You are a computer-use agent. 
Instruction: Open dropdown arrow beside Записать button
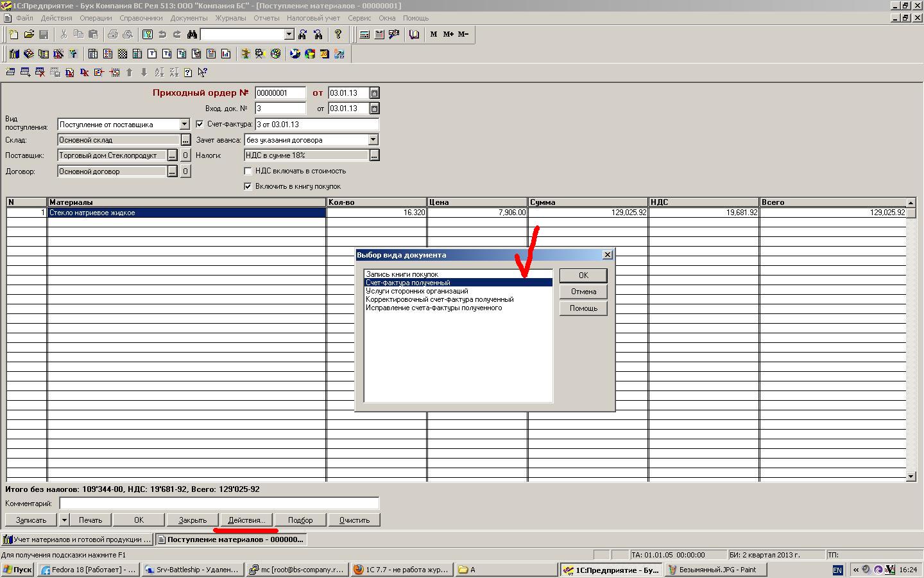(64, 520)
